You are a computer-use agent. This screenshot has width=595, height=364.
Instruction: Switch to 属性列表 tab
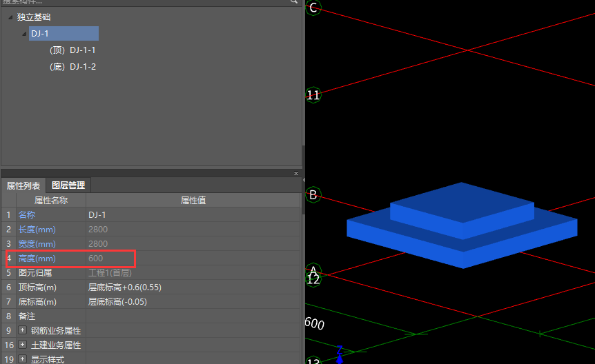pos(23,185)
